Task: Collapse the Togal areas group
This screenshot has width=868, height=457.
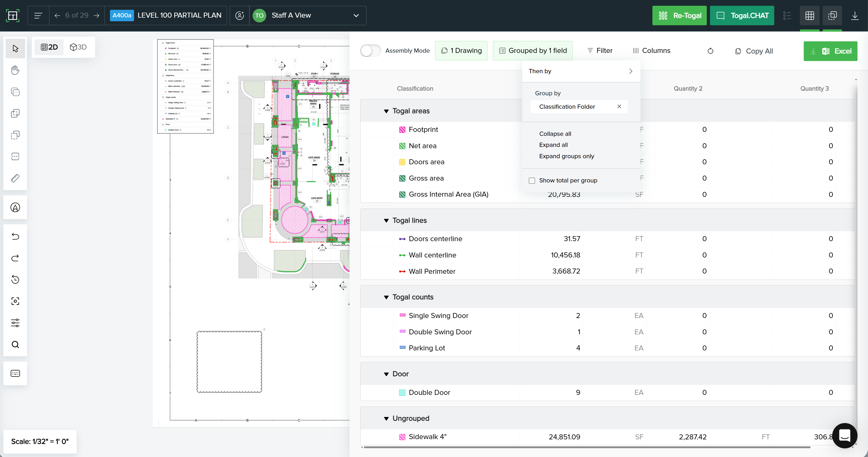Action: [x=386, y=111]
